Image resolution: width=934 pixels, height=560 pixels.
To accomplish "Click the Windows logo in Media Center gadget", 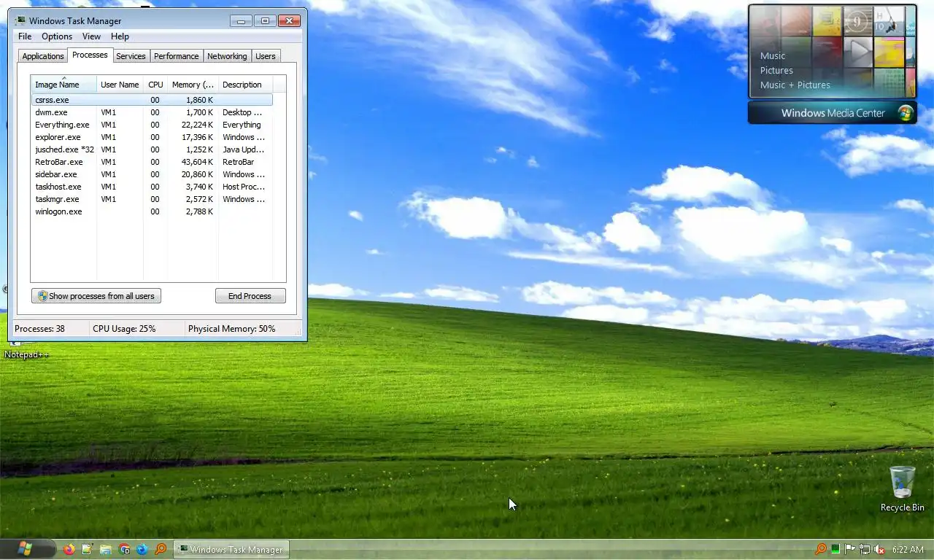I will pos(906,113).
